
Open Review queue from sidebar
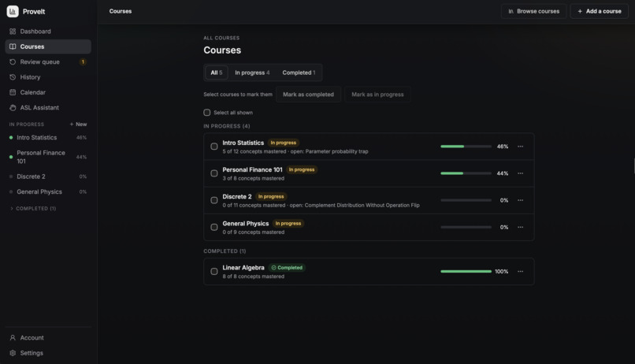tap(48, 62)
